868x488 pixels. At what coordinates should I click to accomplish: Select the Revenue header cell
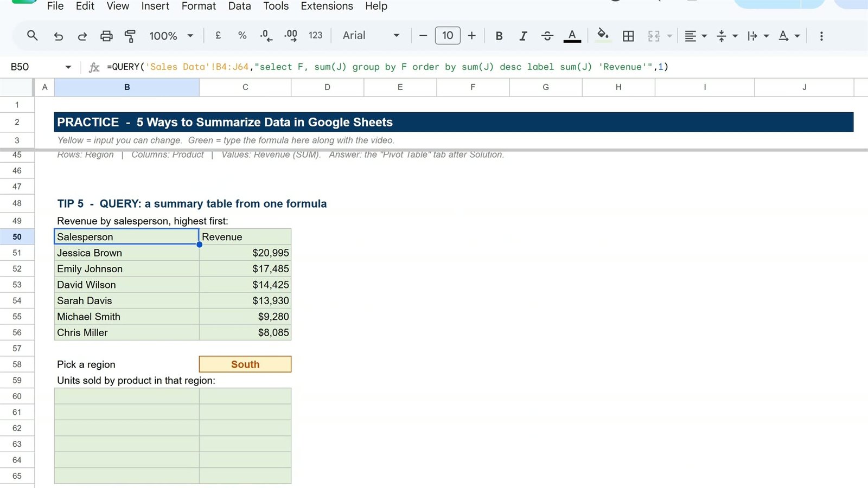(x=245, y=237)
